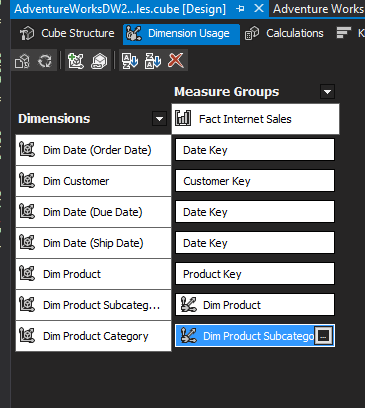Image resolution: width=365 pixels, height=408 pixels.
Task: Select Dim Date (Order Date) dimension
Action: click(93, 150)
